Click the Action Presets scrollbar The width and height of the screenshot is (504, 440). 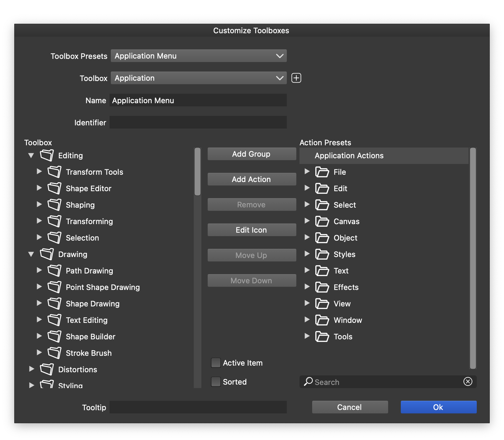click(473, 258)
